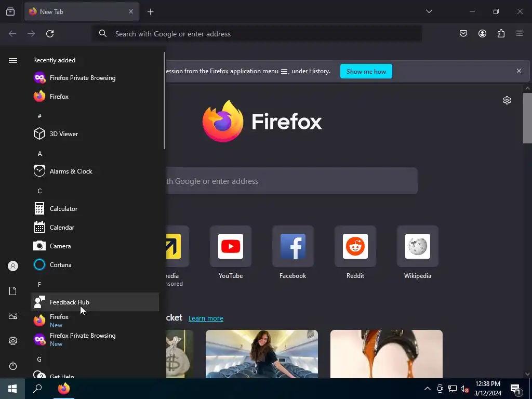Click the Windows Start button

(12, 389)
